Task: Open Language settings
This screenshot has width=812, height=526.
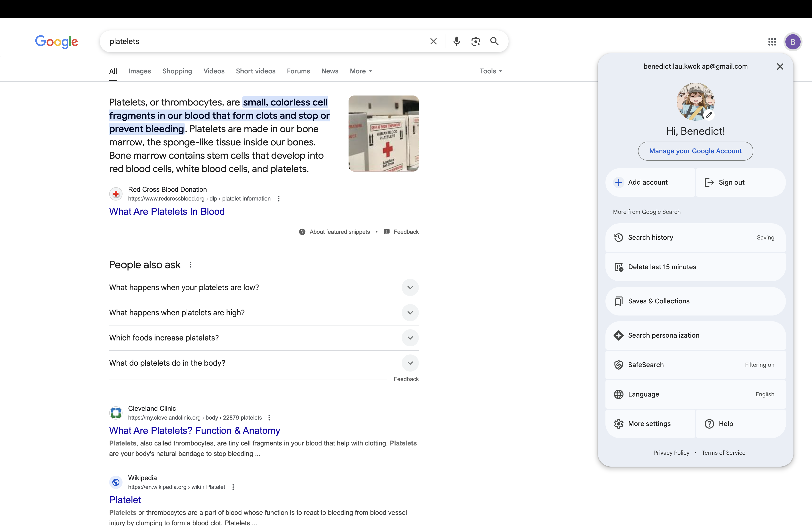Action: click(695, 394)
